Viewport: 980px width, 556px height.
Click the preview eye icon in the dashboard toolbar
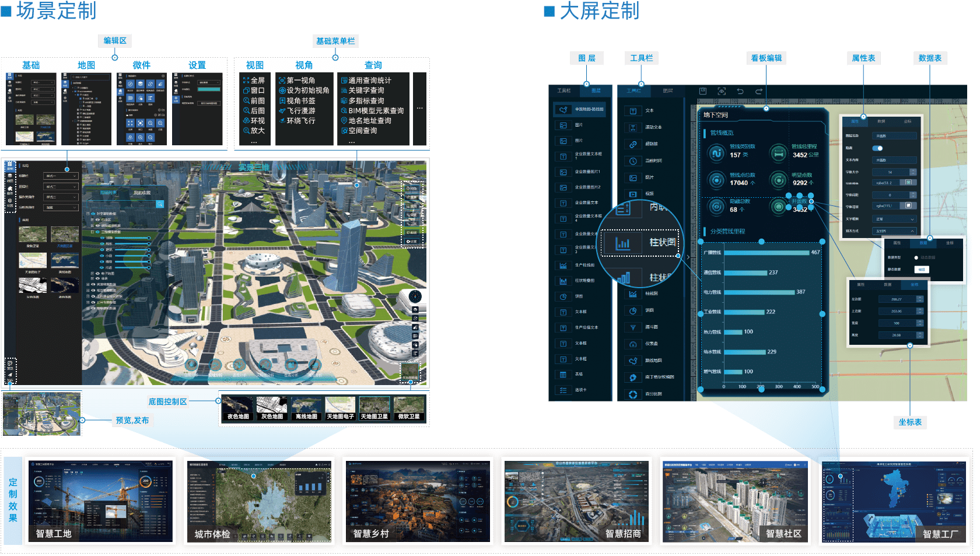pyautogui.click(x=722, y=91)
